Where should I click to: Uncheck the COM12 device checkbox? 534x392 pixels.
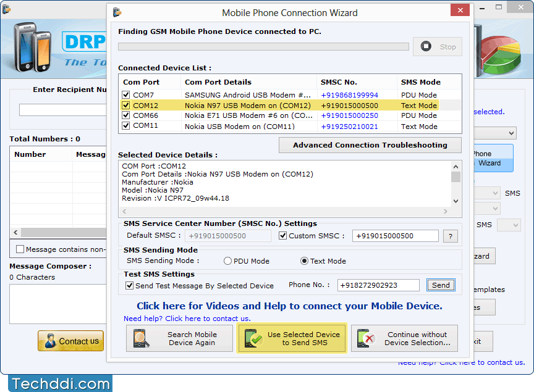(x=126, y=105)
